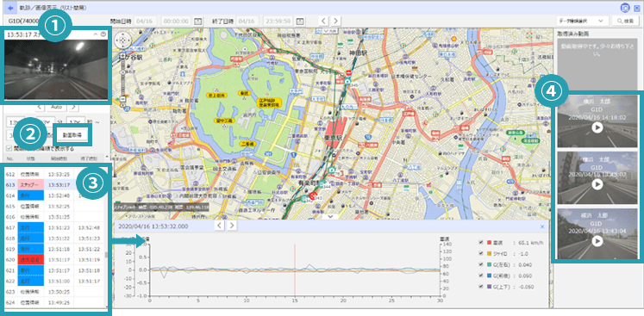This screenshot has width=644, height=316.
Task: Use the map pan compass control
Action: point(122,40)
